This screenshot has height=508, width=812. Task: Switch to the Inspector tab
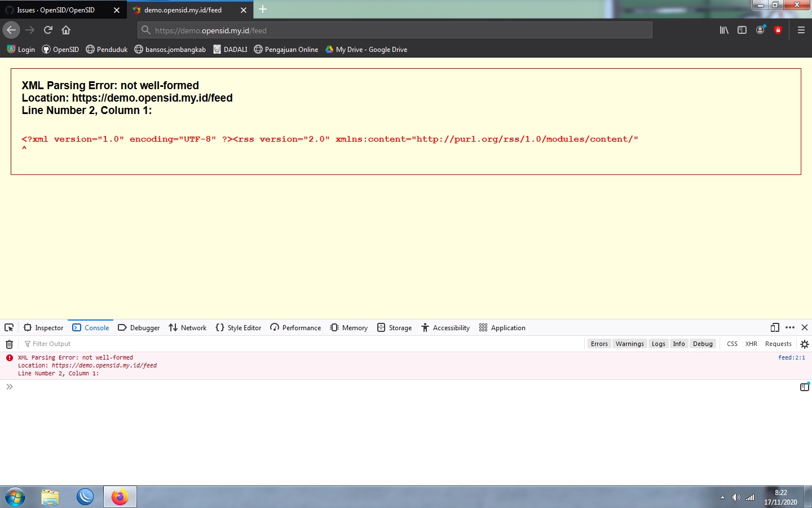43,328
